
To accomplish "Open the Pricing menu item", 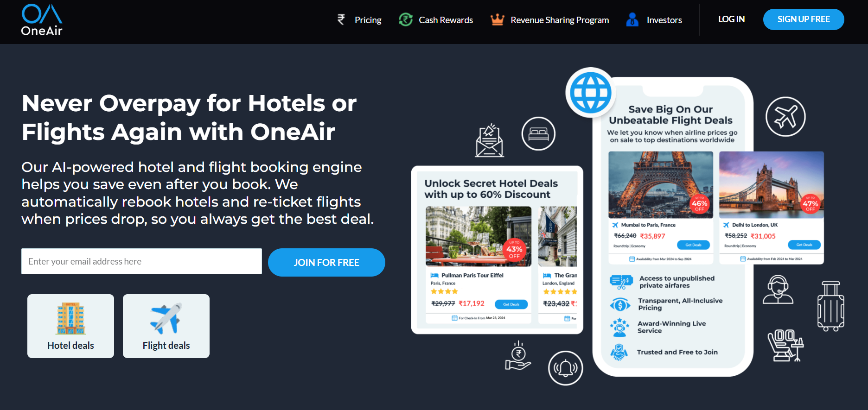I will (368, 20).
